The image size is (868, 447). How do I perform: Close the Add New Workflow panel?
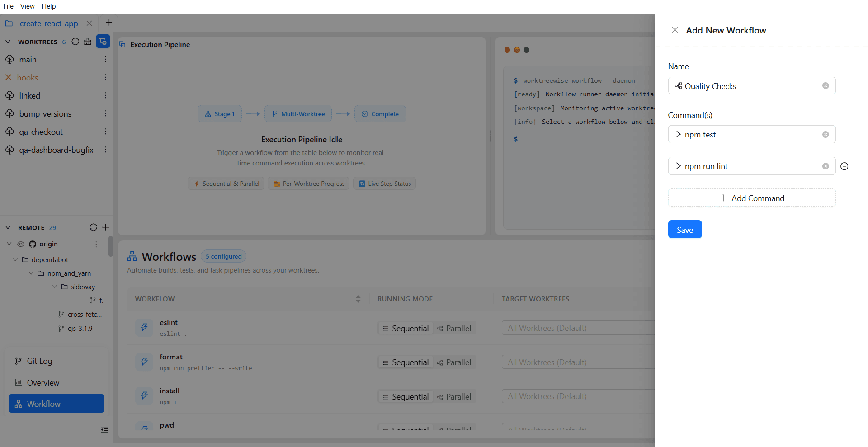point(675,30)
